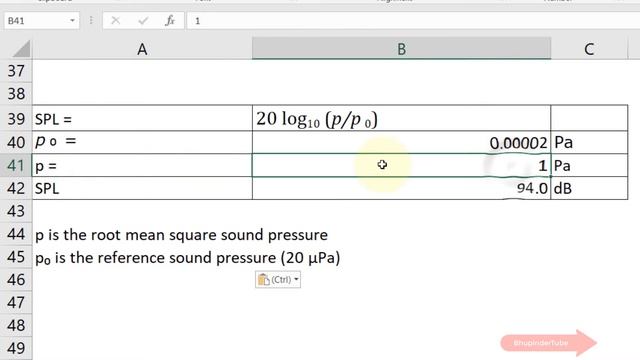Screen dimensions: 640x360
Task: Select row 47 header
Action: click(x=16, y=302)
